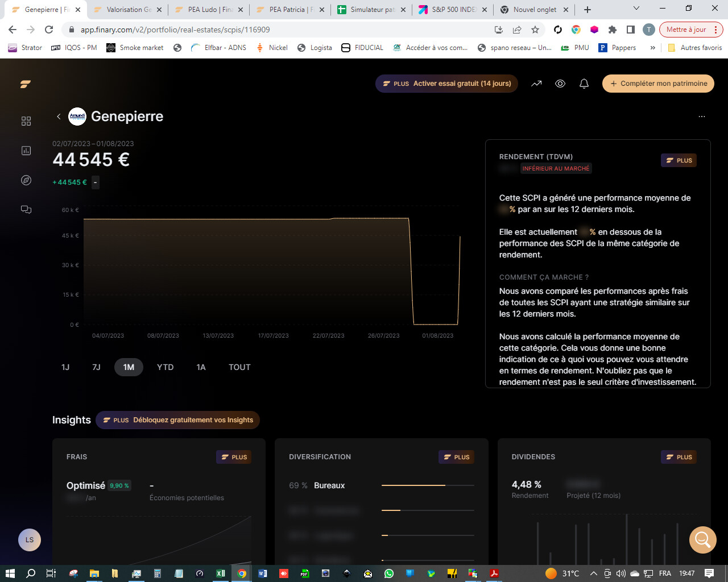
Task: Click the Finary logo in the sidebar
Action: [26, 84]
